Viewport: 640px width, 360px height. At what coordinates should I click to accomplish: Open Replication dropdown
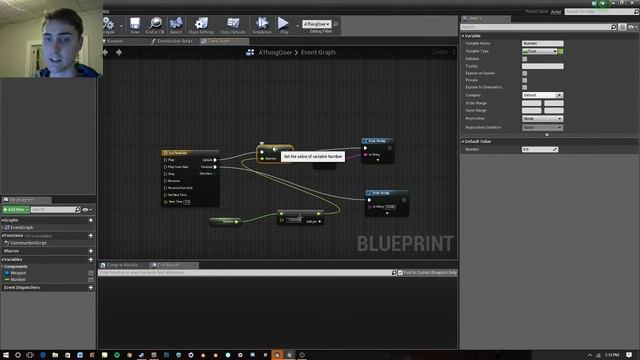tap(542, 118)
